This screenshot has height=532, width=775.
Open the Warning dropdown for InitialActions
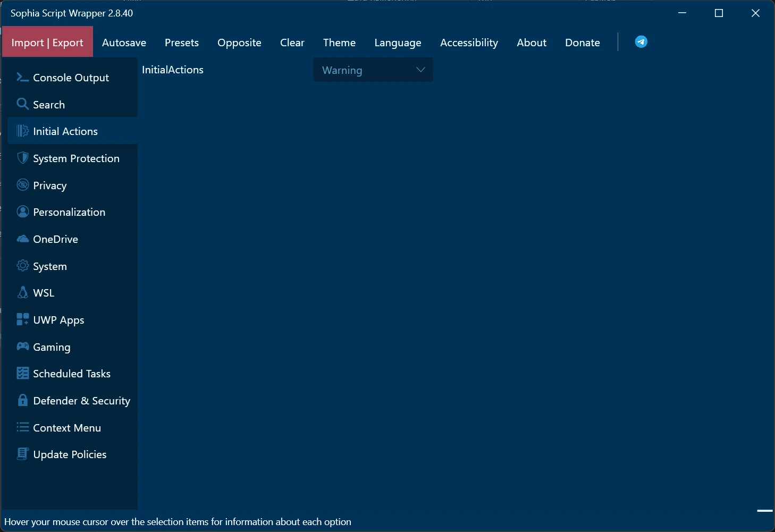373,70
